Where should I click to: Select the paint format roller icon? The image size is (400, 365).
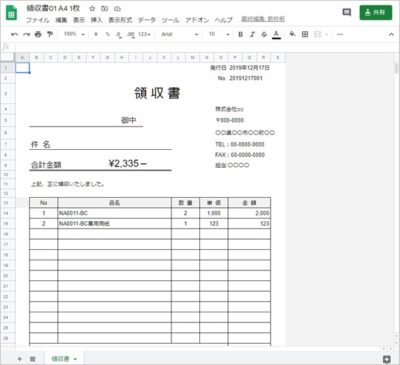[50, 34]
